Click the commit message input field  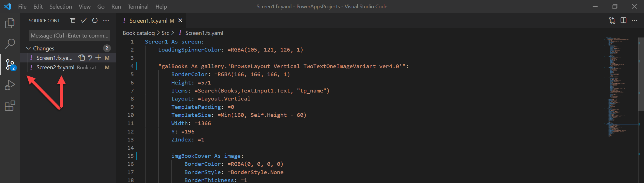(x=69, y=36)
